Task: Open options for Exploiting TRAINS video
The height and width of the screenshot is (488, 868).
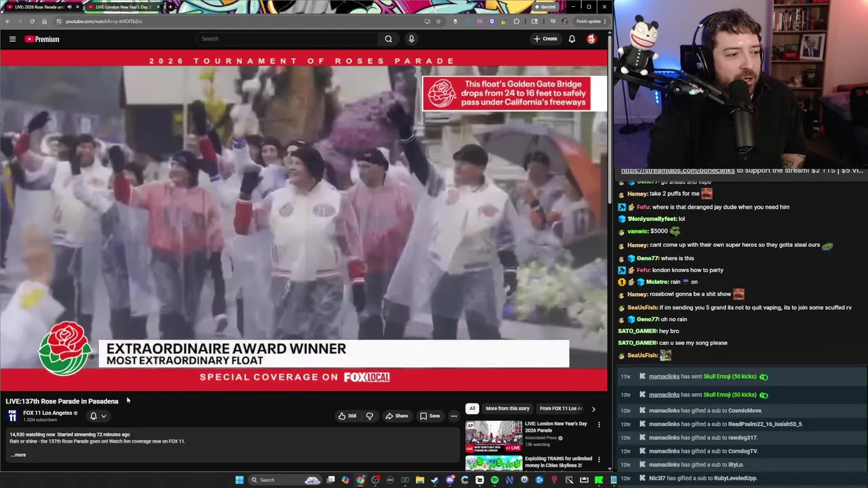Action: coord(599,460)
